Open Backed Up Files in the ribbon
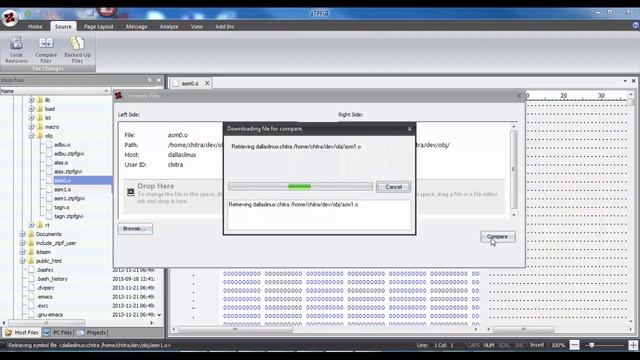This screenshot has width=640, height=360. (x=77, y=50)
